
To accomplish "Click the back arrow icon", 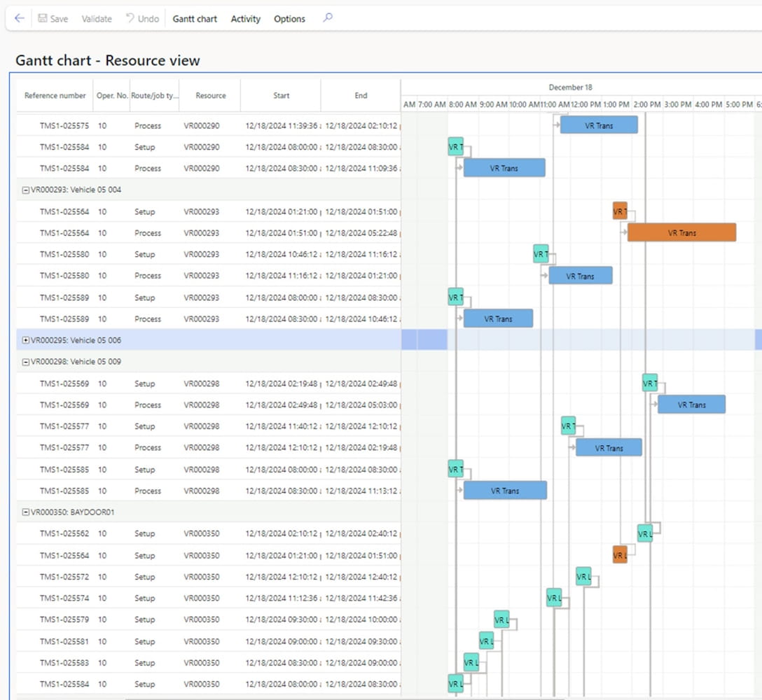I will [x=19, y=19].
